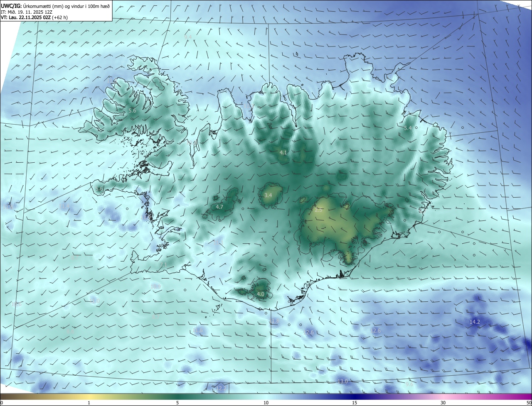Viewport: 532px width, 406px height.
Task: Select the 4.7 value label
Action: [219, 207]
